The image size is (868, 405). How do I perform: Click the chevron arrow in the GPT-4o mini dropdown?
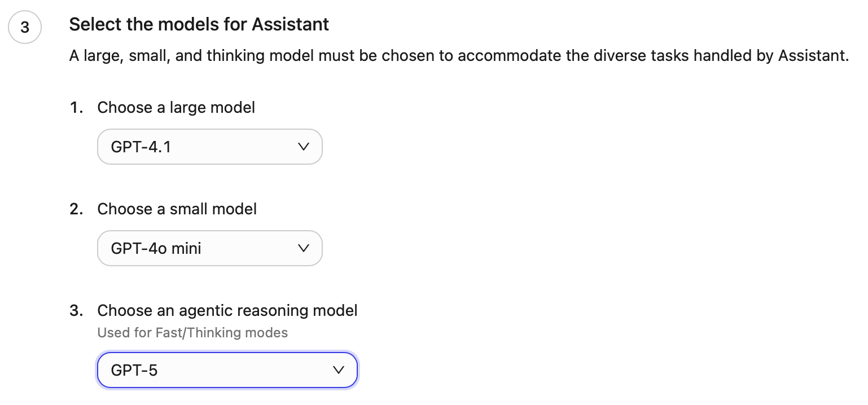(x=303, y=248)
